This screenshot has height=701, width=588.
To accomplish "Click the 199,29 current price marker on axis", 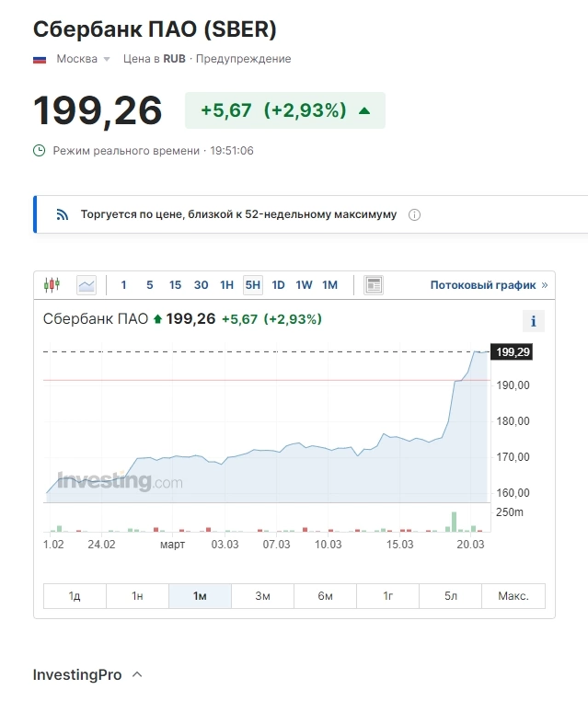I will (x=513, y=352).
